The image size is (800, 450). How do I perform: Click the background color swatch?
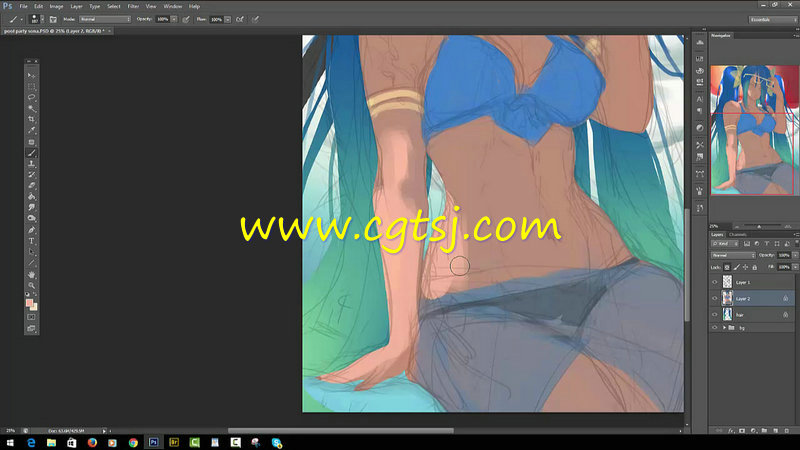pyautogui.click(x=34, y=307)
